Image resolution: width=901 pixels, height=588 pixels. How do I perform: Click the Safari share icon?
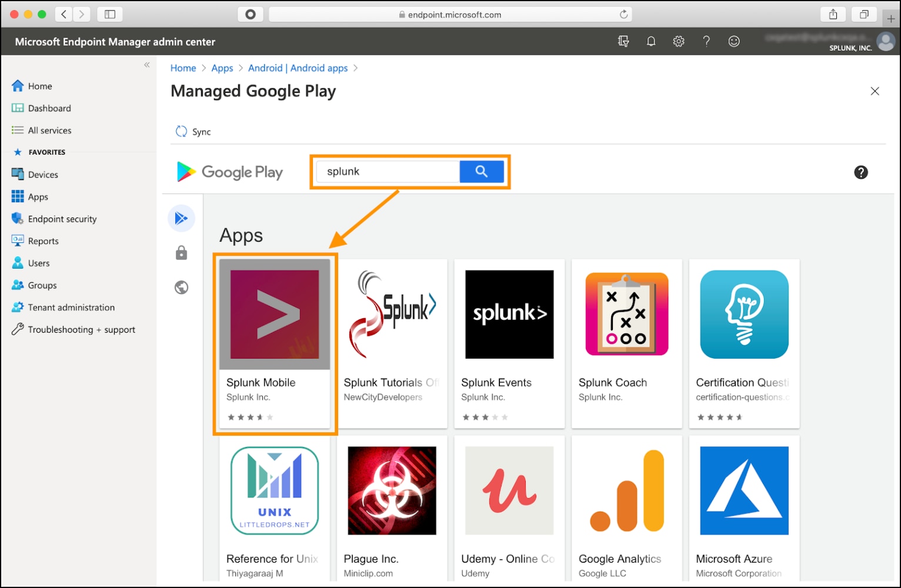click(x=833, y=14)
